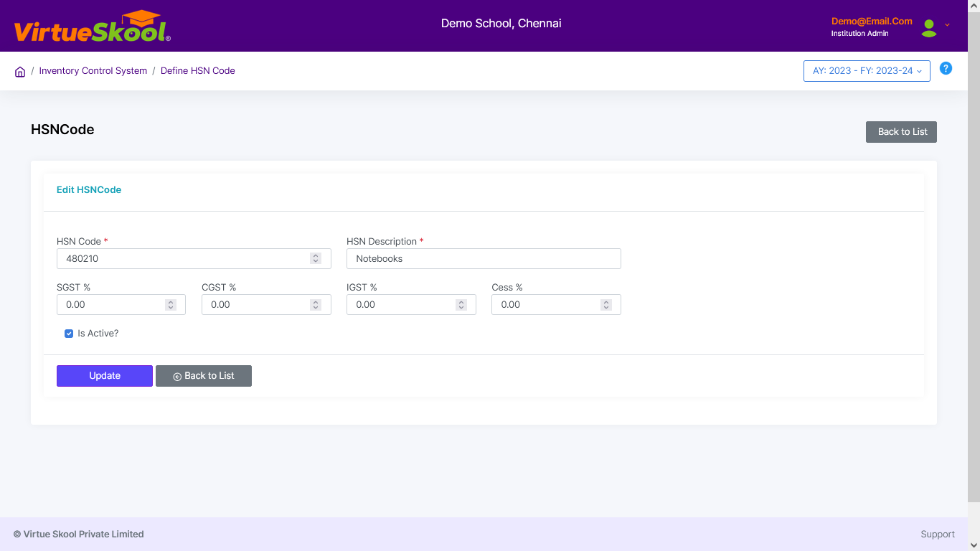Click the Is Active? label text
The image size is (980, 551).
tap(98, 334)
